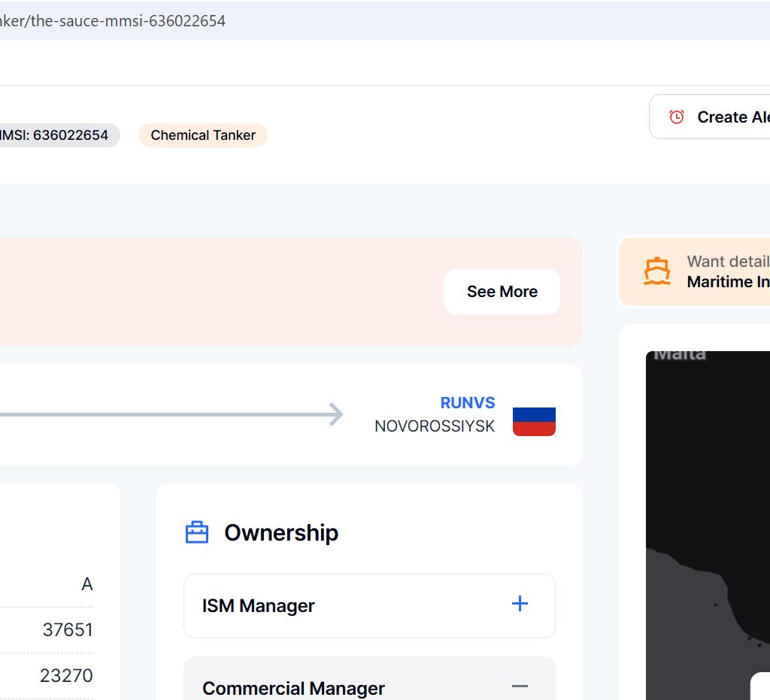Viewport: 770px width, 700px height.
Task: Open the RUNVS port code link
Action: point(468,403)
